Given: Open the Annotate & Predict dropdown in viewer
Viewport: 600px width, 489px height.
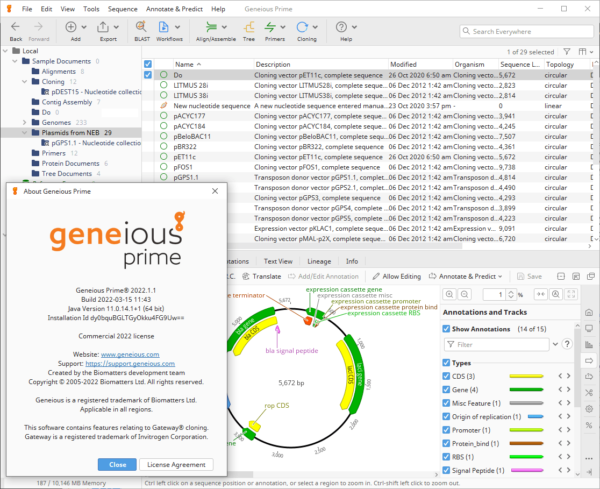Looking at the screenshot, I should [466, 276].
